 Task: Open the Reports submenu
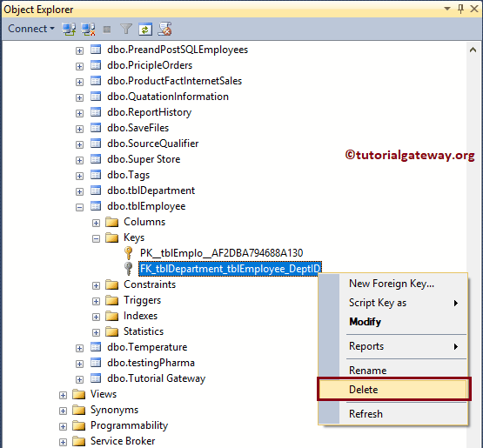393,346
